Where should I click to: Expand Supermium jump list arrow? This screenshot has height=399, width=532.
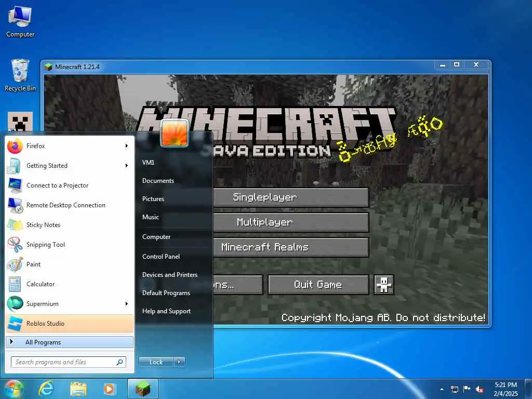pos(127,303)
